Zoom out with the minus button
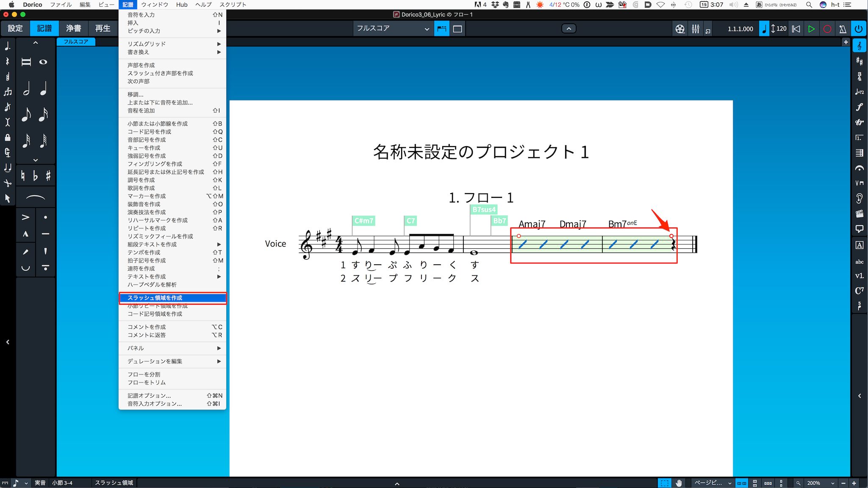This screenshot has width=868, height=488. tap(843, 483)
